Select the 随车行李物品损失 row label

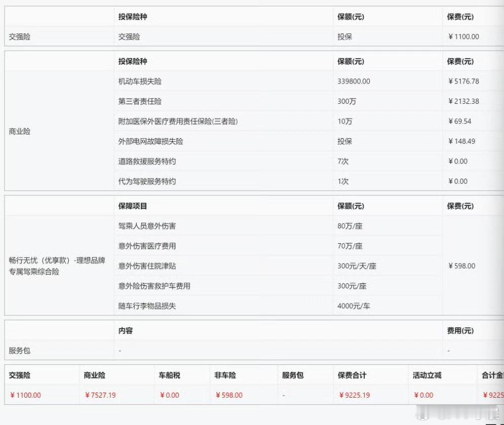(147, 306)
